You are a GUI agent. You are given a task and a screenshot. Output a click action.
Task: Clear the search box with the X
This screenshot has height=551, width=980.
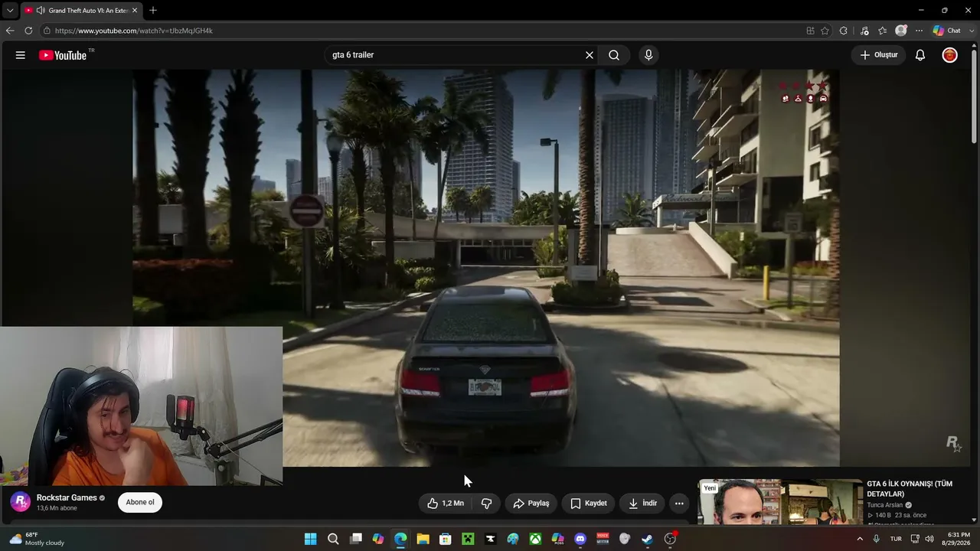(590, 55)
